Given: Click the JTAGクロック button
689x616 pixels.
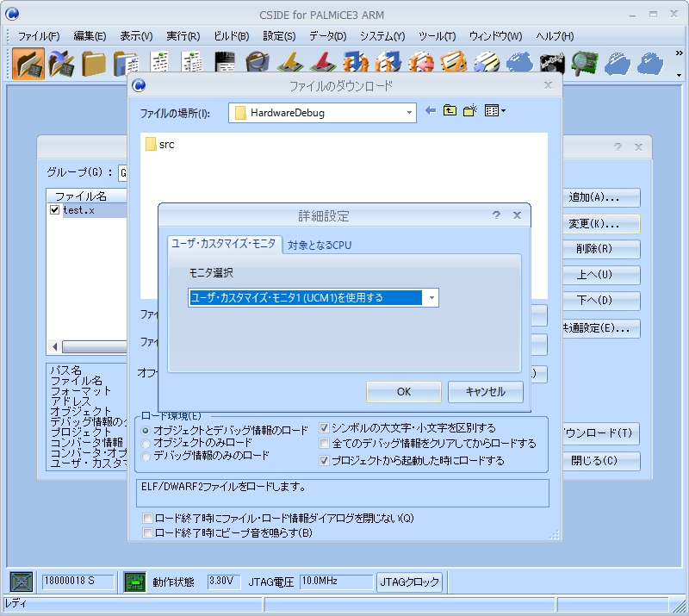Looking at the screenshot, I should tap(409, 582).
